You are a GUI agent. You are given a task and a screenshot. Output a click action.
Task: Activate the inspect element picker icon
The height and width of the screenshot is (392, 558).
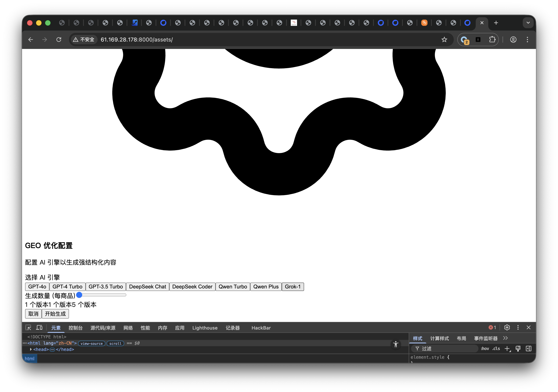pos(28,328)
